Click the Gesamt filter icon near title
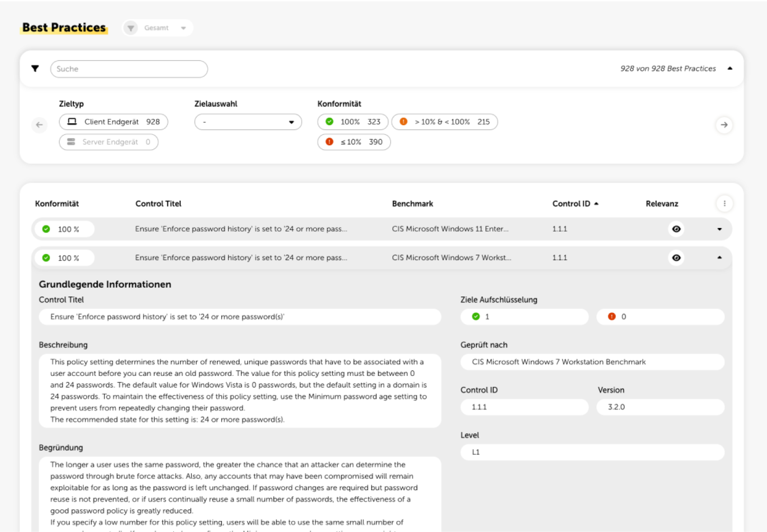 tap(131, 28)
